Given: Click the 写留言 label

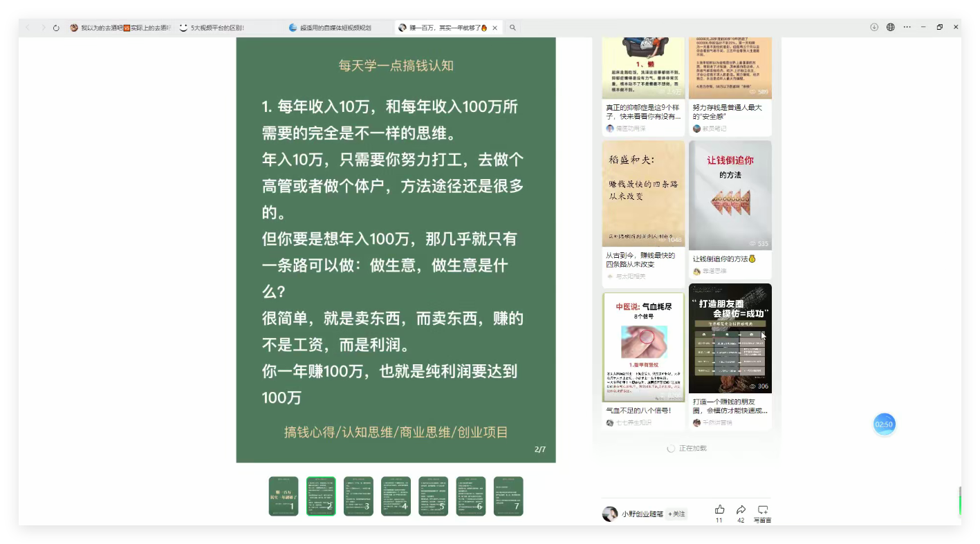Looking at the screenshot, I should pos(763,520).
